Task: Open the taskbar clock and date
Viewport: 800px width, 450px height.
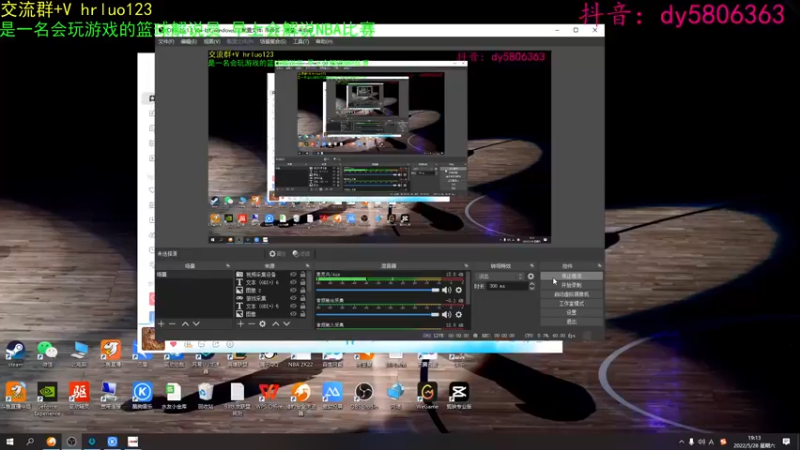Action: pos(754,442)
